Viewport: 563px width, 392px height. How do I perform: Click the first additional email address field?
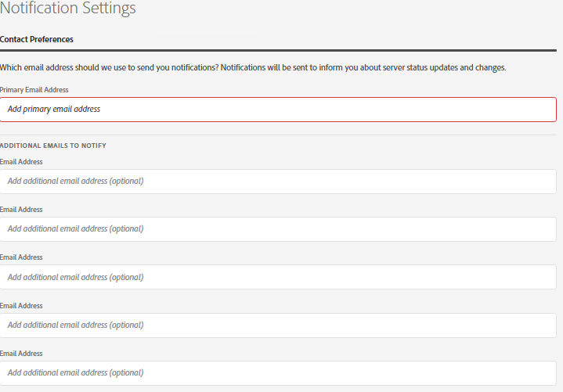coord(278,182)
